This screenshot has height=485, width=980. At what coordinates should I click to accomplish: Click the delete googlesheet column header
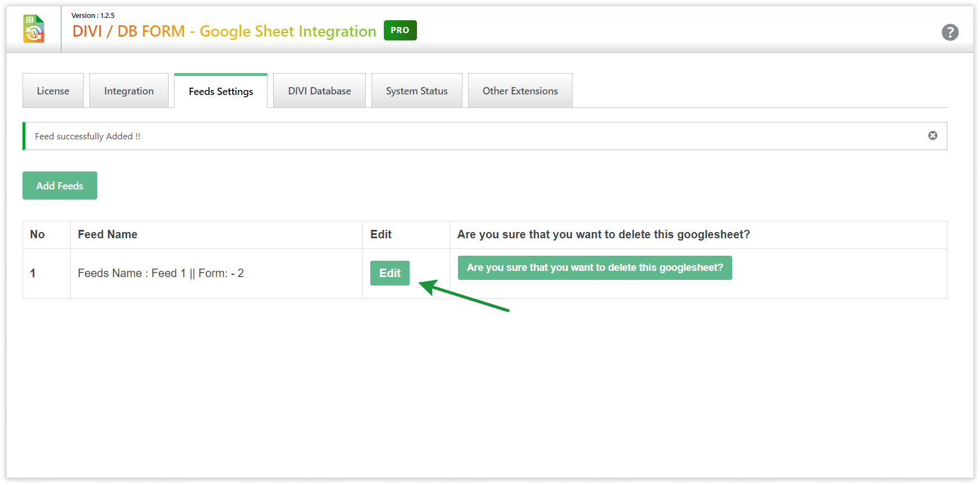pyautogui.click(x=603, y=234)
